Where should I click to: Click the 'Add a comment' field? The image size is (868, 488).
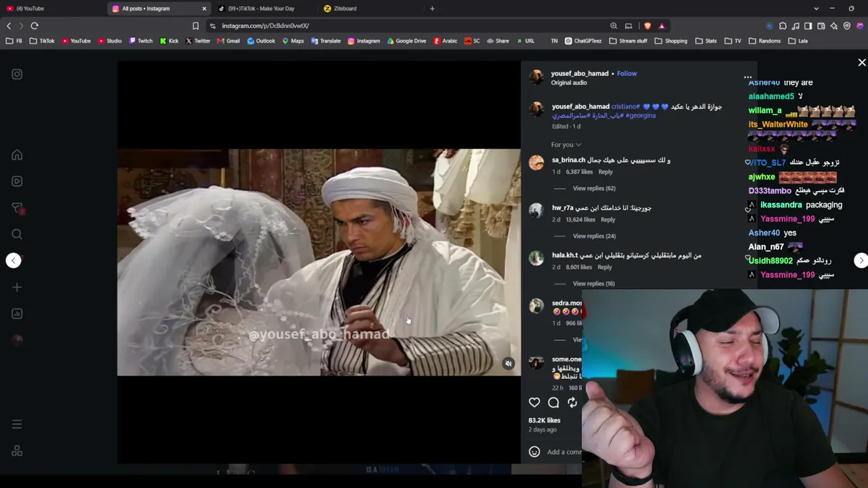pos(564,452)
